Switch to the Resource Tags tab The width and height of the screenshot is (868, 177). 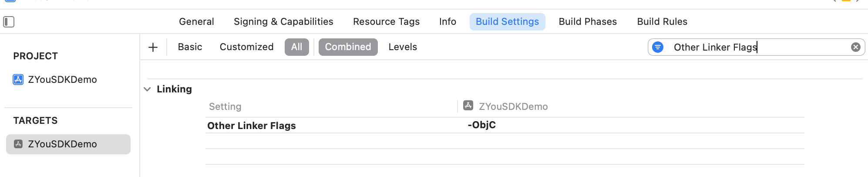tap(386, 22)
